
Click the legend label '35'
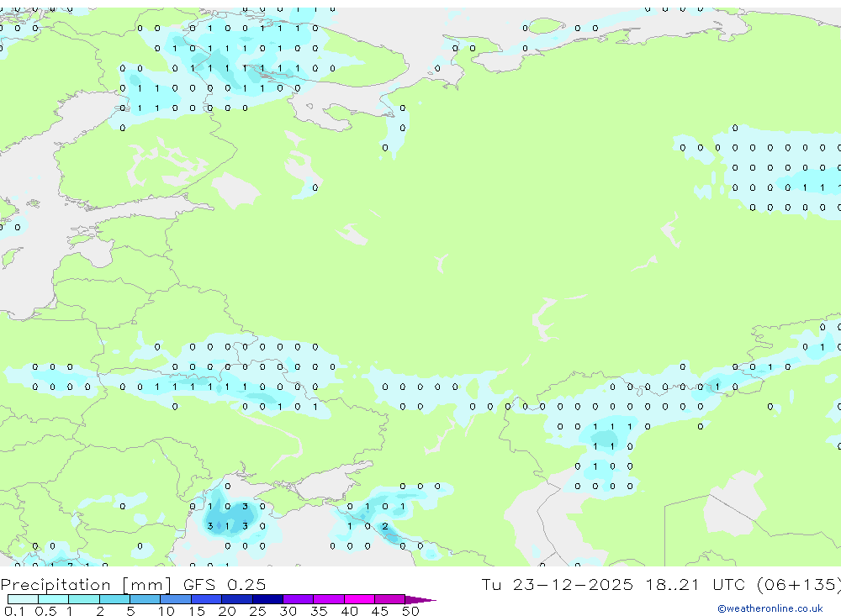(319, 611)
